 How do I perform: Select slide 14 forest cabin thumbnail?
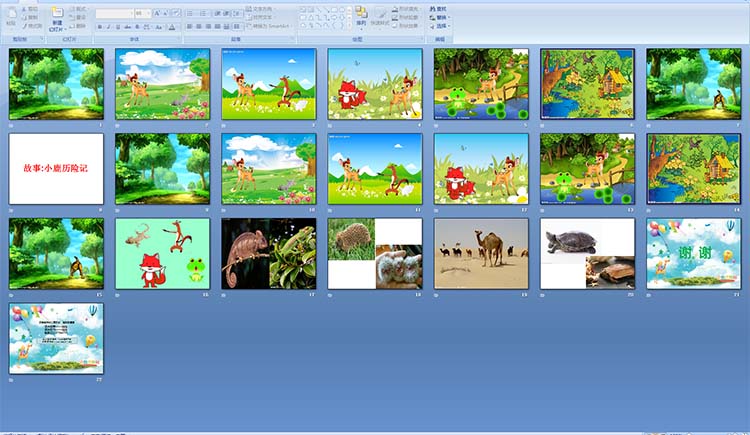click(694, 169)
